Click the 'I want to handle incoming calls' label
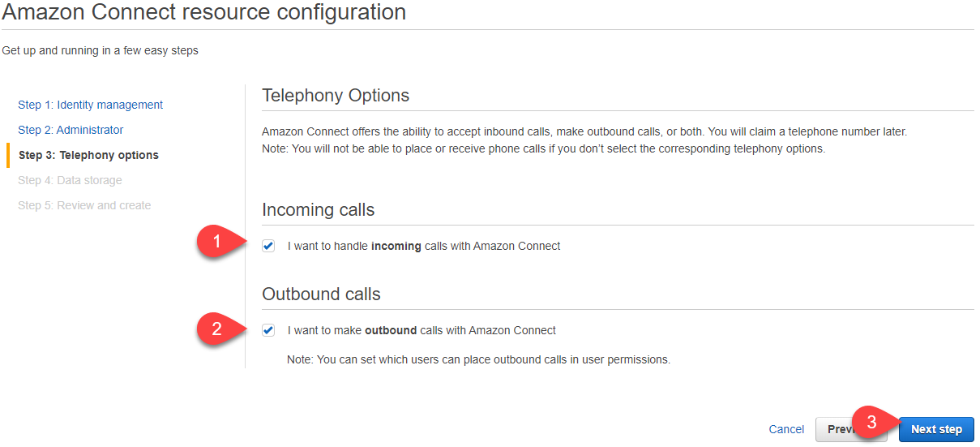980x447 pixels. click(424, 246)
